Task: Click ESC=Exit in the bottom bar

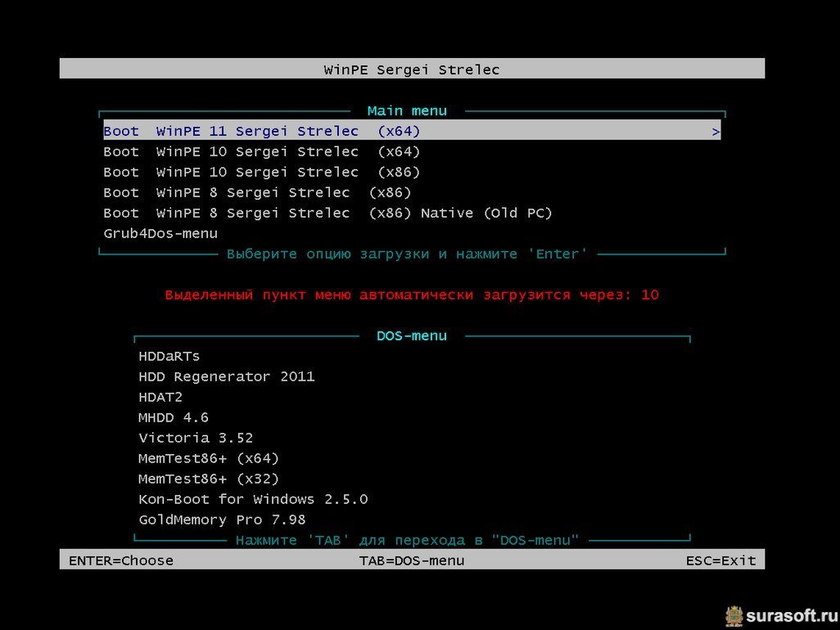Action: point(720,560)
